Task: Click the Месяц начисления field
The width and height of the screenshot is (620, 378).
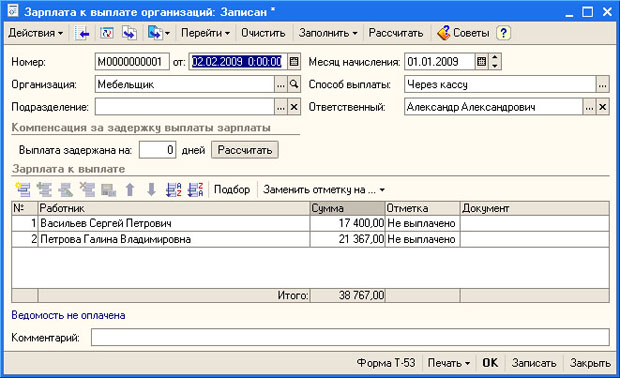Action: pyautogui.click(x=439, y=62)
